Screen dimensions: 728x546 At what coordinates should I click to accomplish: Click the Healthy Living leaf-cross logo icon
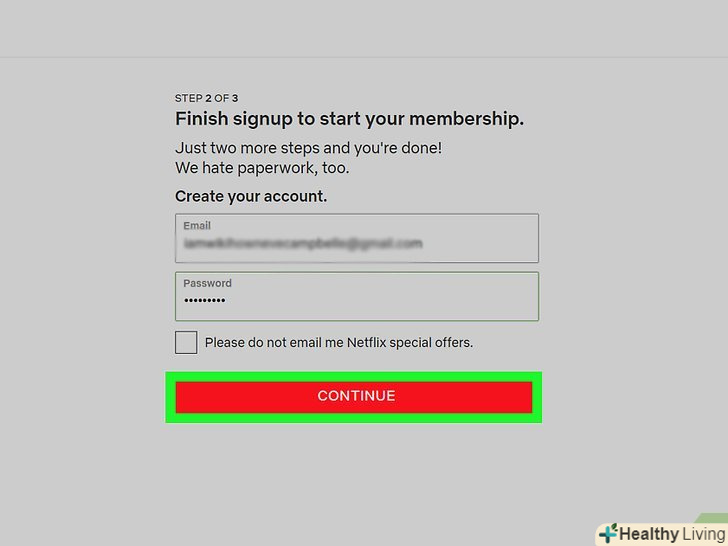(x=608, y=533)
